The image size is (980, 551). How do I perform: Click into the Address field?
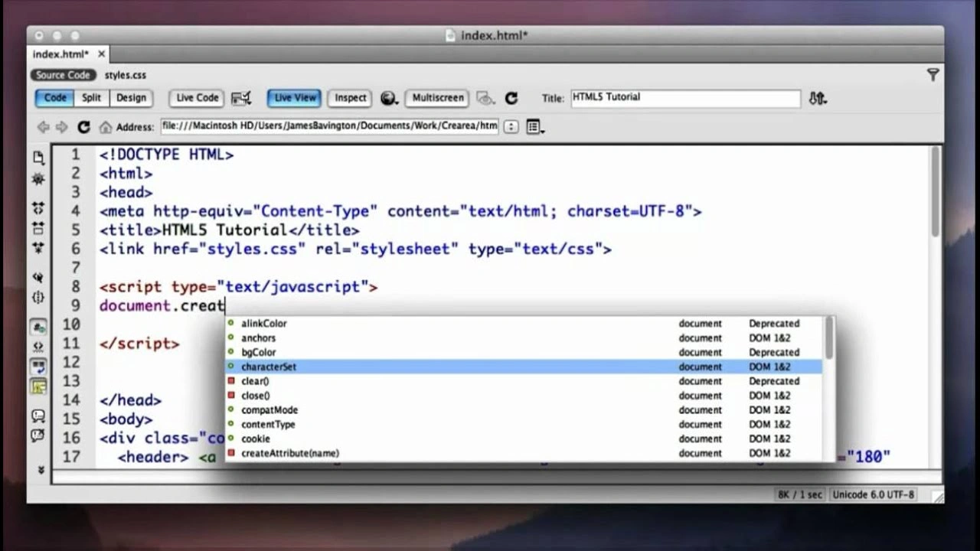pos(330,126)
